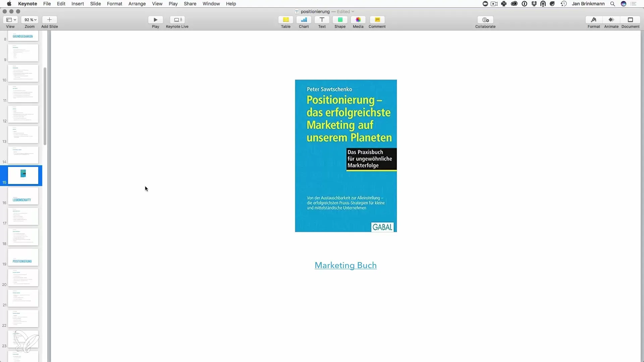The image size is (644, 362).
Task: Open Spotlight search in menu bar
Action: click(x=612, y=4)
